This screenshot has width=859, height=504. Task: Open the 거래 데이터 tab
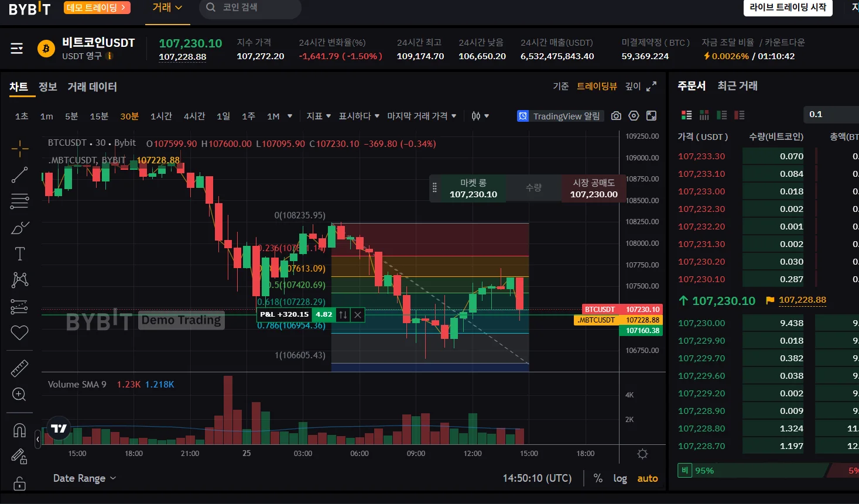click(93, 87)
